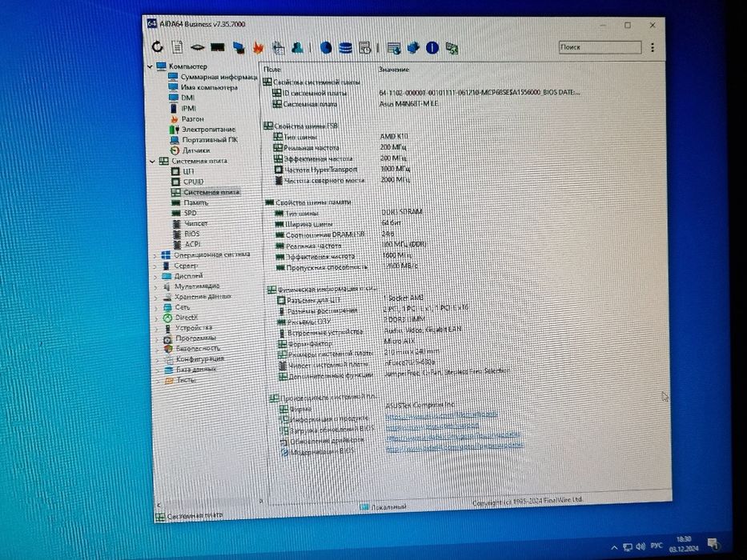
Task: Open the three-dot options menu
Action: pos(653,47)
